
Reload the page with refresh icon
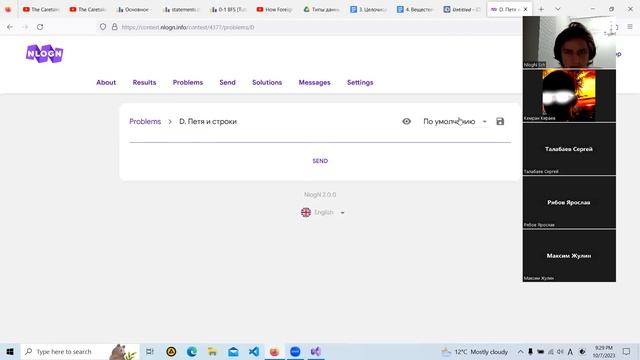(40, 27)
